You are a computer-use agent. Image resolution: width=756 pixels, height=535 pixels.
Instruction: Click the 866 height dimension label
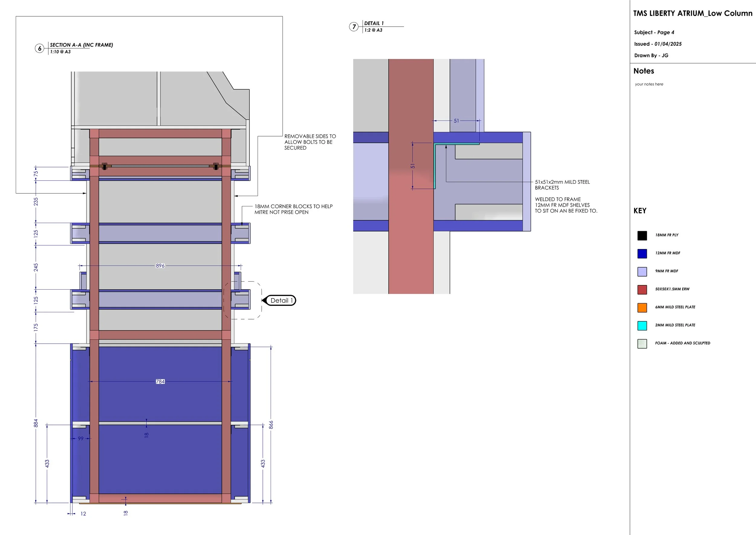pyautogui.click(x=271, y=425)
